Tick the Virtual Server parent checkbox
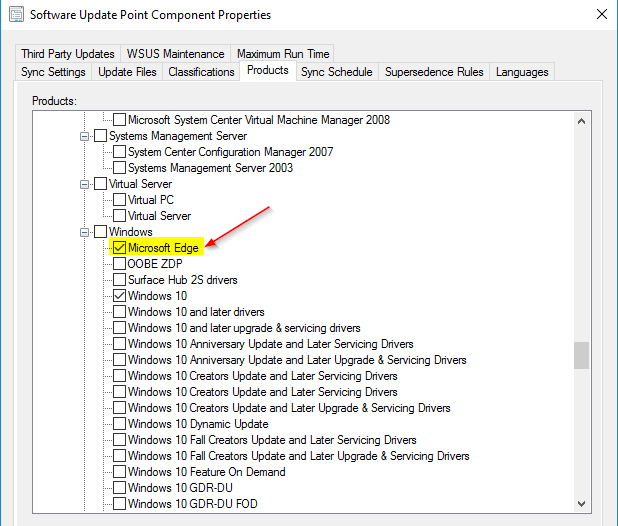 click(101, 184)
